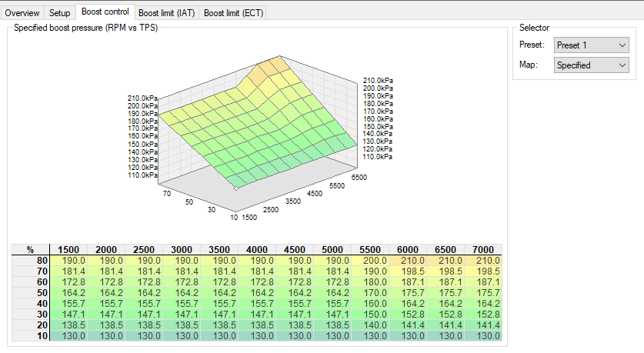
Task: Select the 10 % TPS row header
Action: click(x=31, y=335)
